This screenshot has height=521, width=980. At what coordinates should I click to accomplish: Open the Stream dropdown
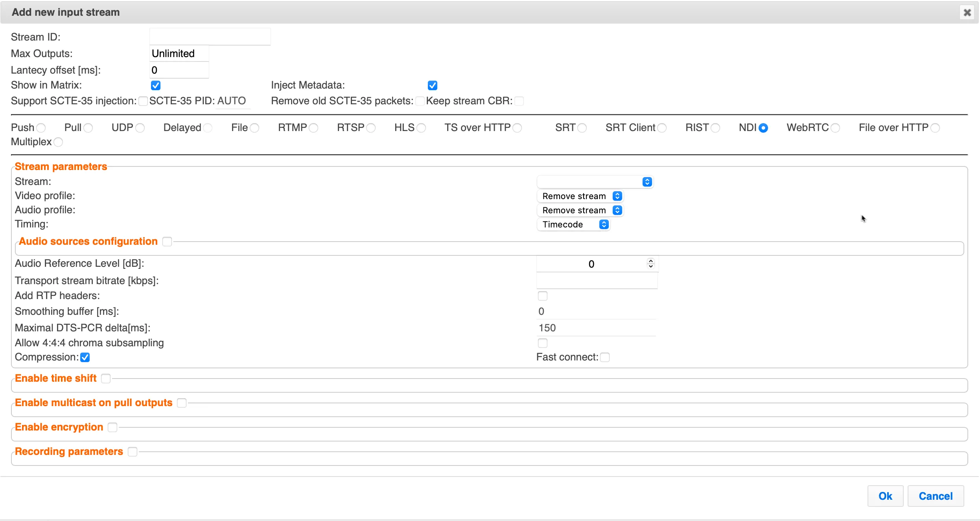(x=595, y=182)
